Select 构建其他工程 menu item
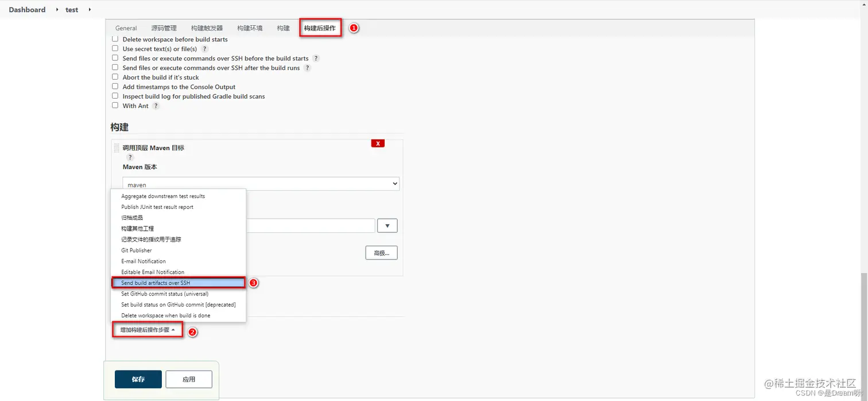This screenshot has height=401, width=868. coord(179,229)
